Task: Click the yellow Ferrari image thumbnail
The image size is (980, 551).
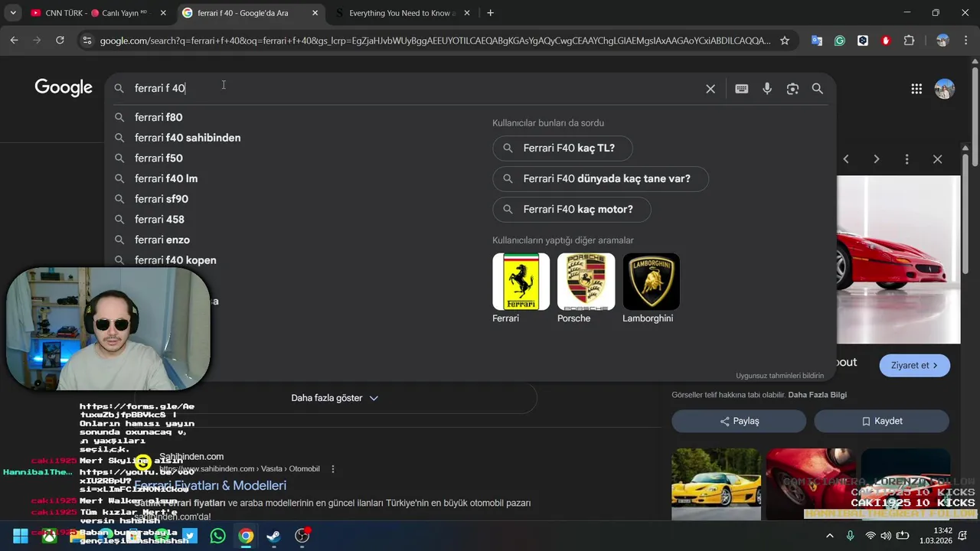Action: pos(716,484)
